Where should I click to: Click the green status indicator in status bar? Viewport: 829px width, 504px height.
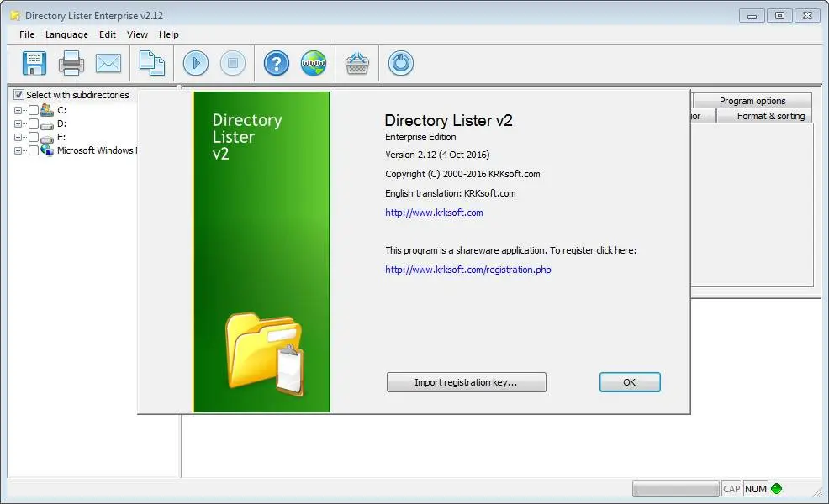pos(776,489)
